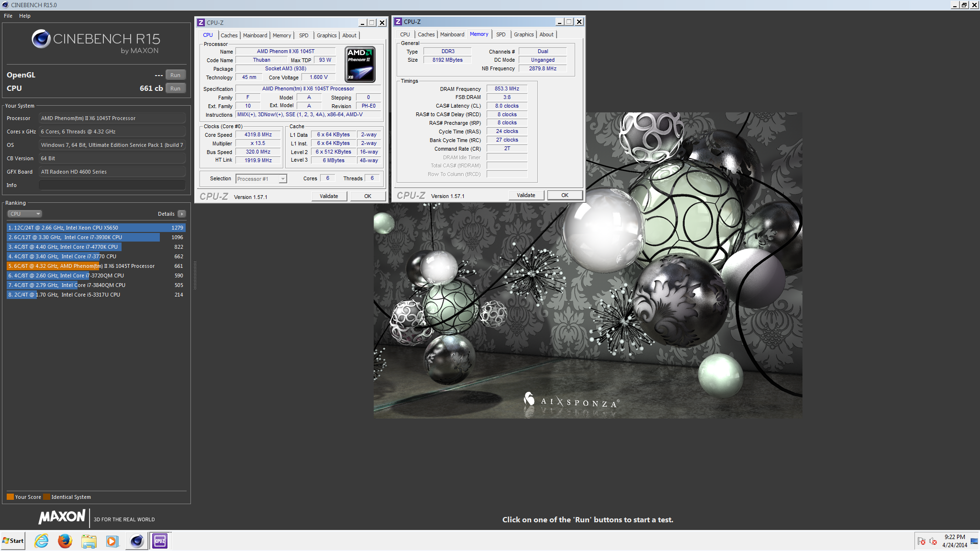Click the Core Speed value 4319.8 MHz
The width and height of the screenshot is (980, 551).
[x=258, y=135]
